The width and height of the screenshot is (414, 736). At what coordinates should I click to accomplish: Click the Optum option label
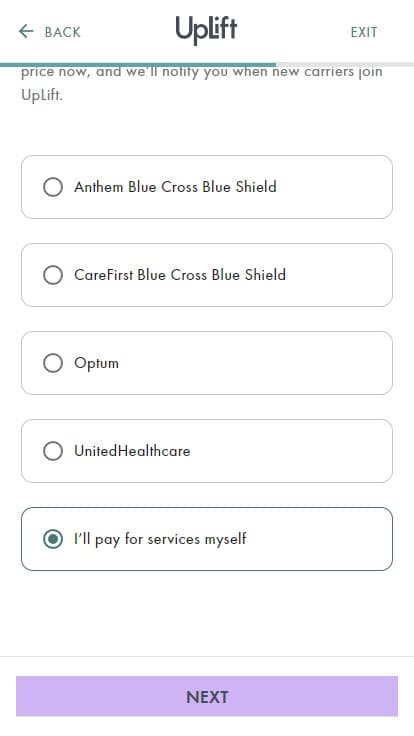96,363
